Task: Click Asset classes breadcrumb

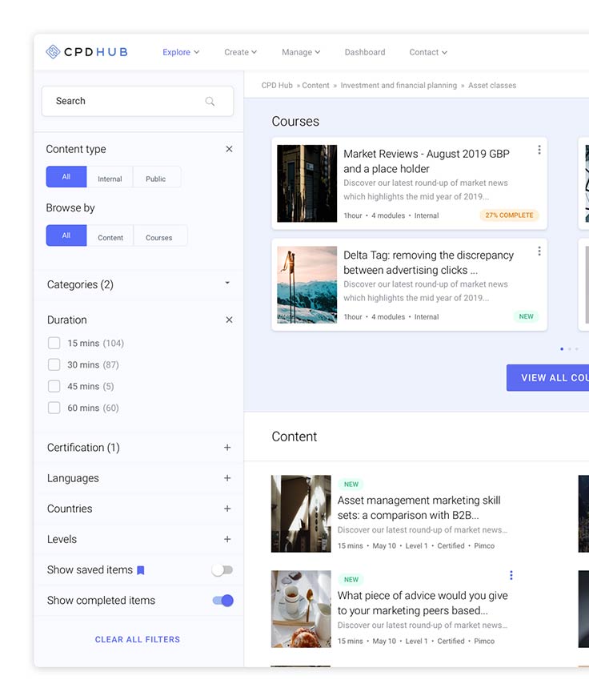Action: pos(491,85)
